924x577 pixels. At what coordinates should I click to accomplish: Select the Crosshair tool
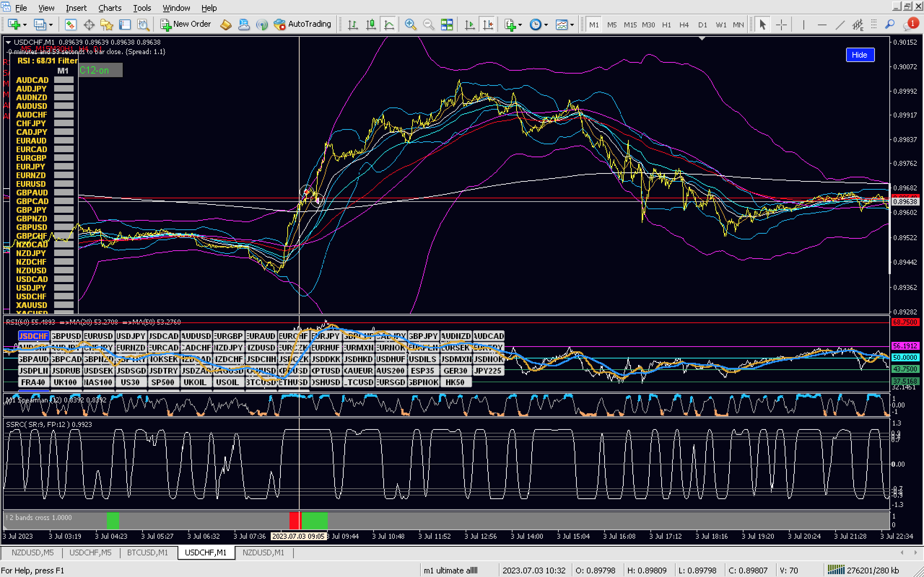(x=781, y=25)
